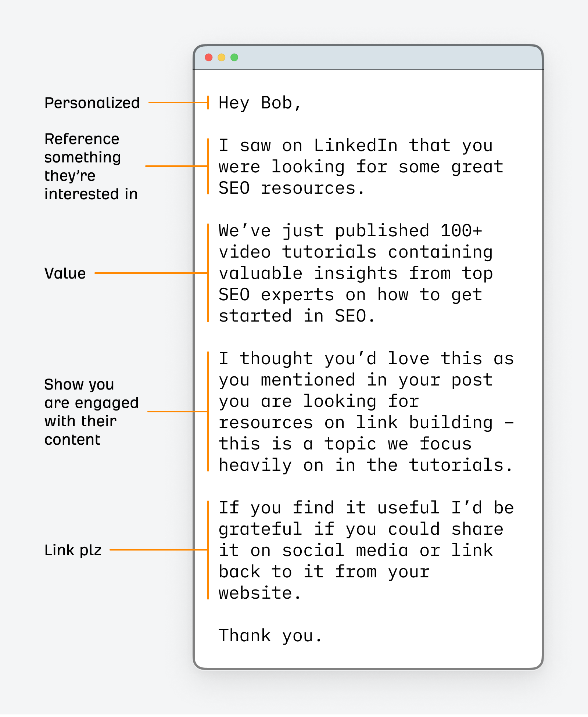Click the "Show you are engaged" label
This screenshot has height=717, width=588.
(91, 412)
